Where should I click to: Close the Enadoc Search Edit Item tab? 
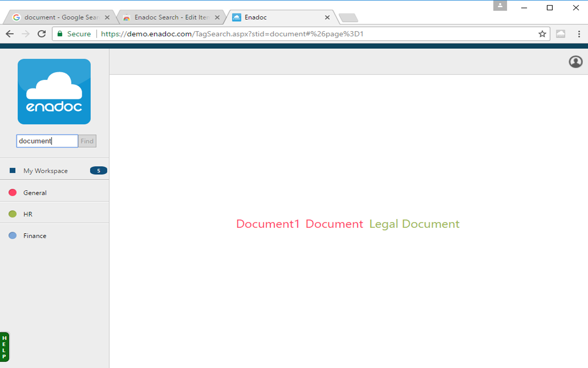(x=217, y=17)
